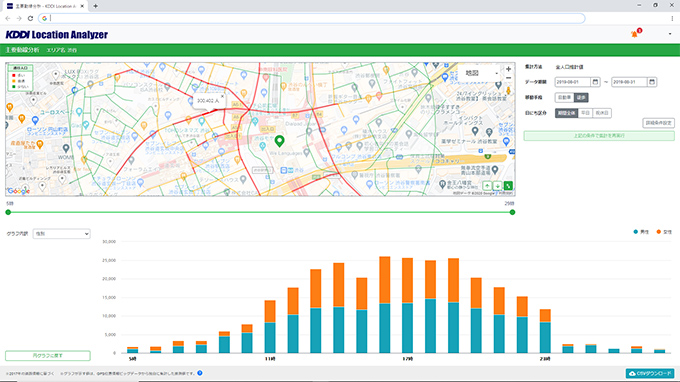Click the blue help icon in footer
Image resolution: width=680 pixels, height=382 pixels.
199,373
